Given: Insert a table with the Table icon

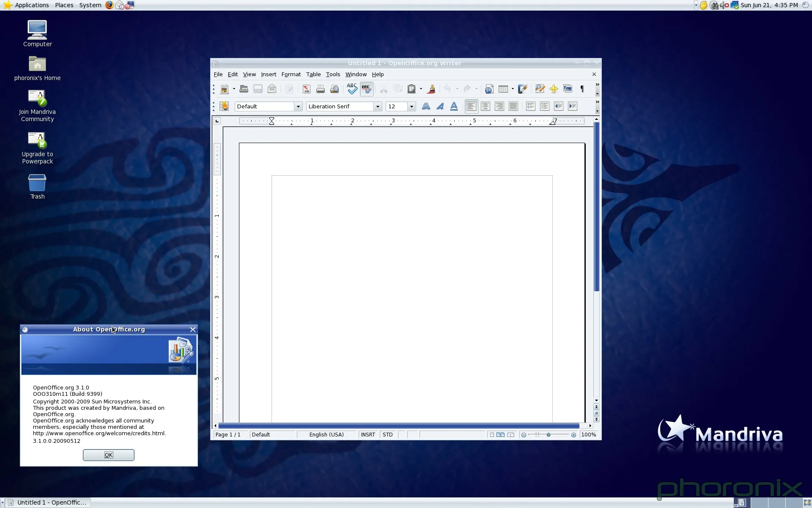Looking at the screenshot, I should (x=503, y=89).
